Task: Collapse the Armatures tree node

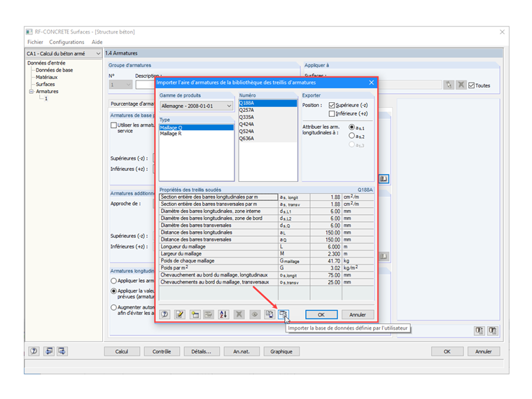Action: [31, 92]
